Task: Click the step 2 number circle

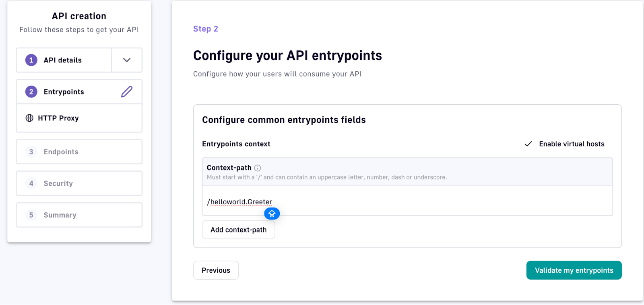Action: (x=31, y=92)
